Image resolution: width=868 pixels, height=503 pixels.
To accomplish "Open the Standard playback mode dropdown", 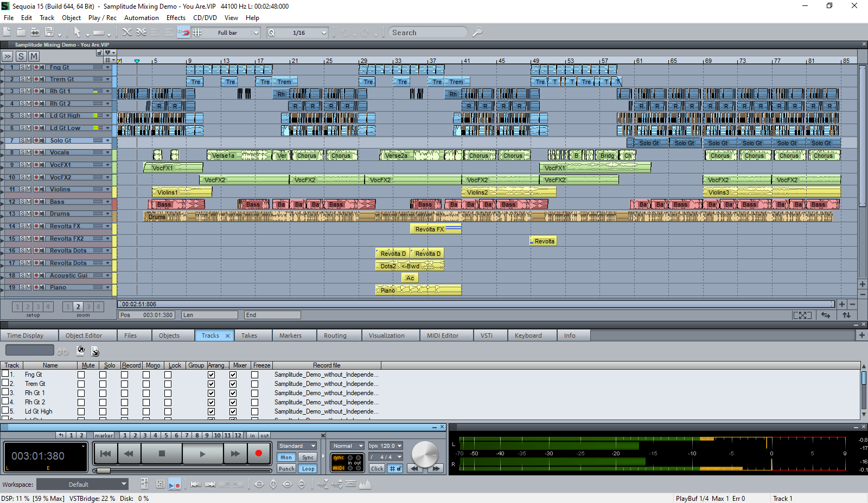I will [297, 446].
